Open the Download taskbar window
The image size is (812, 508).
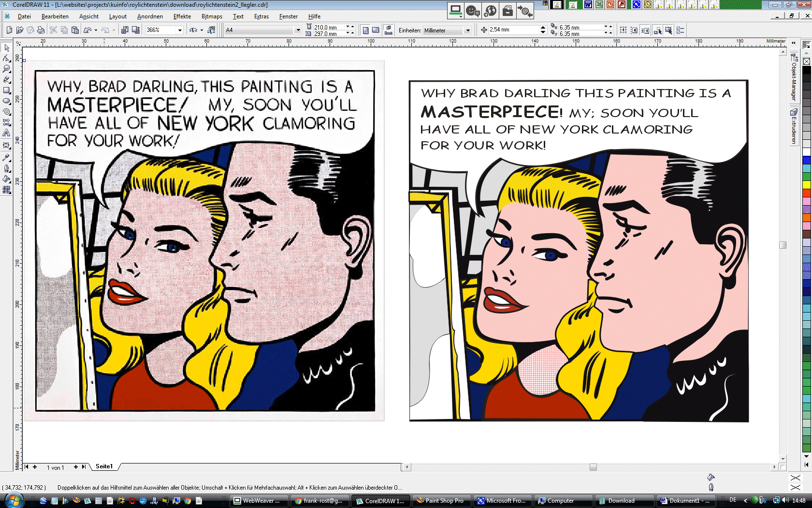pyautogui.click(x=623, y=501)
